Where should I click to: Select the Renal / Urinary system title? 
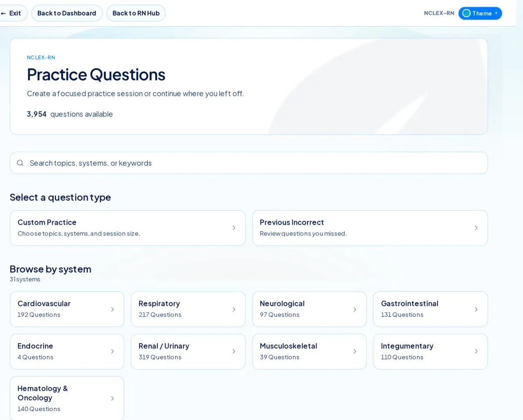click(164, 346)
